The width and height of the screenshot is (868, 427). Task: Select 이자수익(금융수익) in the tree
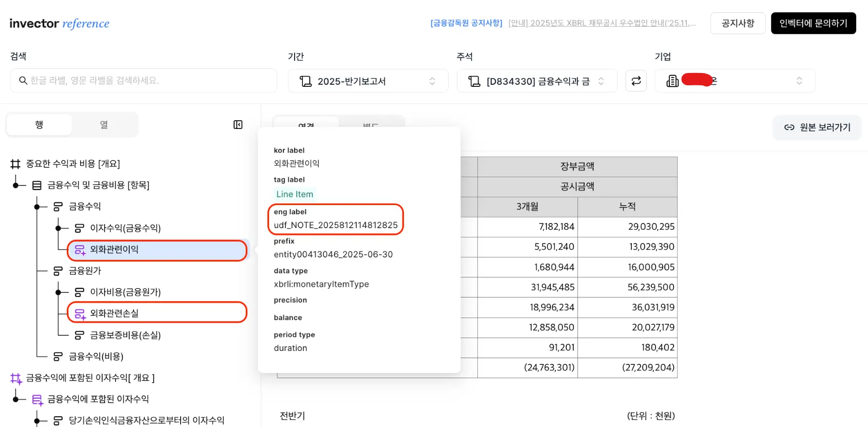(x=125, y=228)
